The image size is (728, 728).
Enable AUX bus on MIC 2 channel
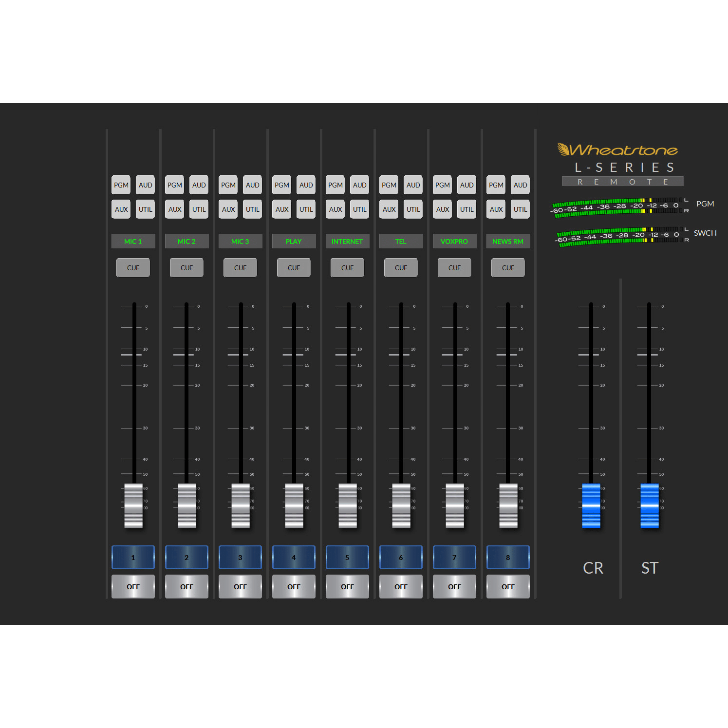pos(175,209)
